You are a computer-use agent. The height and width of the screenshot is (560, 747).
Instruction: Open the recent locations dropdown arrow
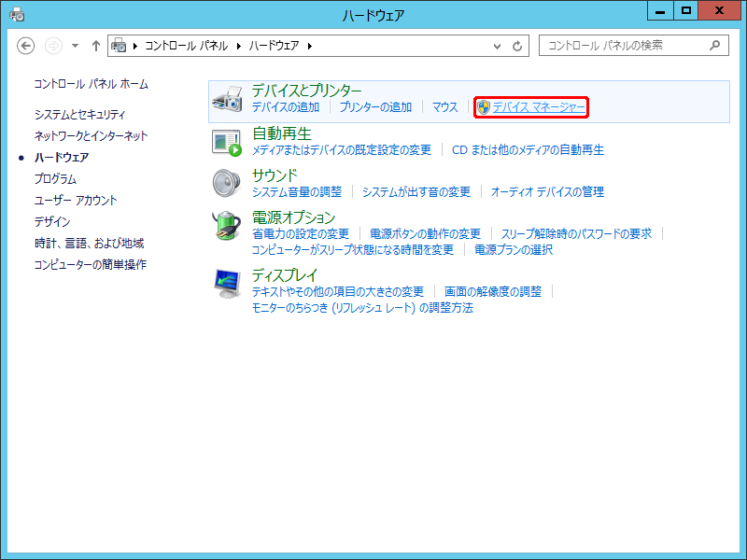75,46
